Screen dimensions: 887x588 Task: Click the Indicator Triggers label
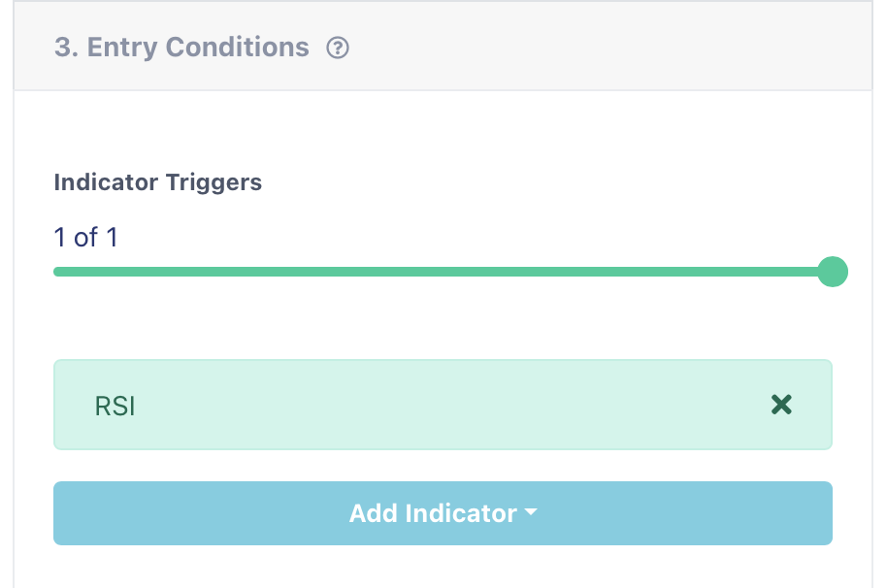(157, 182)
